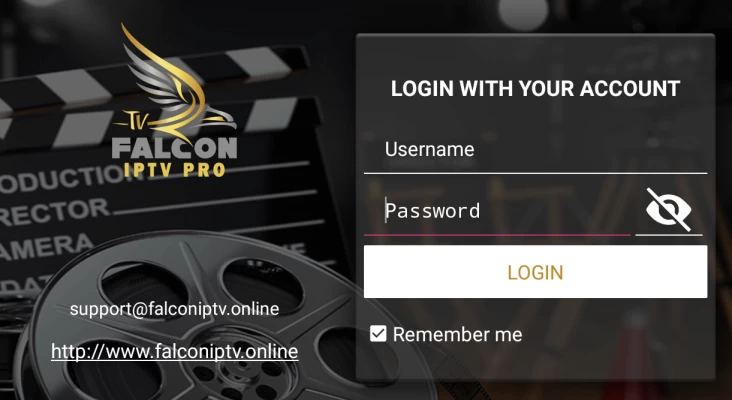Uncheck the Remember me checkbox

[x=378, y=334]
